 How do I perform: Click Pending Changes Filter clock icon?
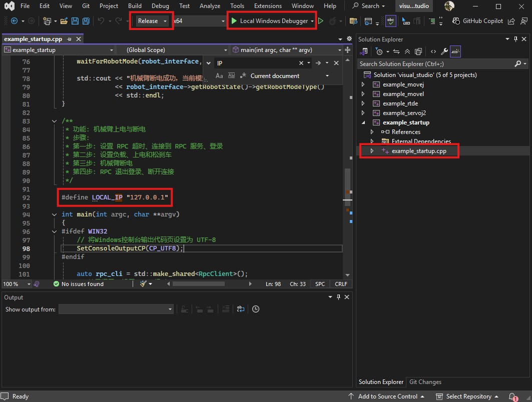(x=379, y=51)
